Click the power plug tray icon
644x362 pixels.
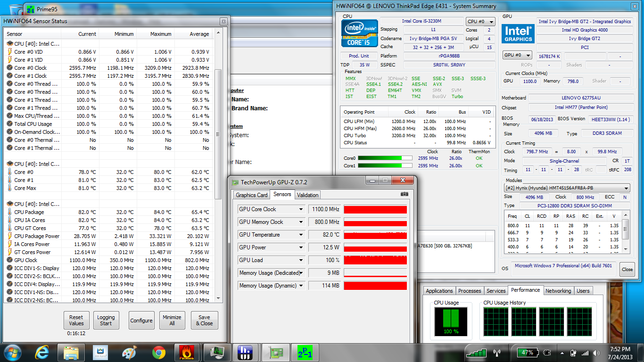click(547, 353)
